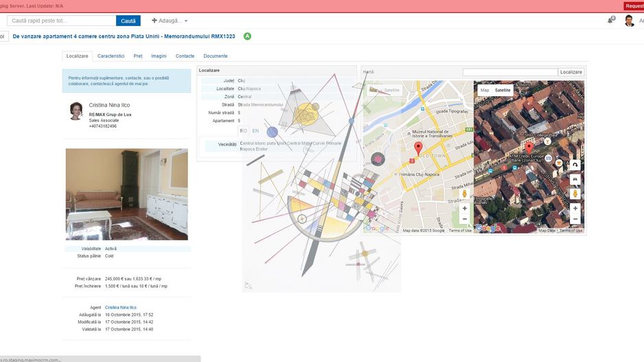
Task: Expand the Adaugă dropdown menu
Action: [x=170, y=21]
